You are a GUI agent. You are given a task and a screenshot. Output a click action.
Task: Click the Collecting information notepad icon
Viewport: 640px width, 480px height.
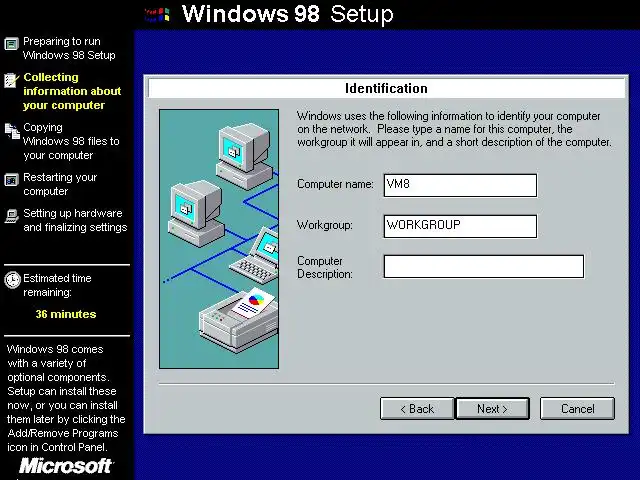(x=11, y=80)
